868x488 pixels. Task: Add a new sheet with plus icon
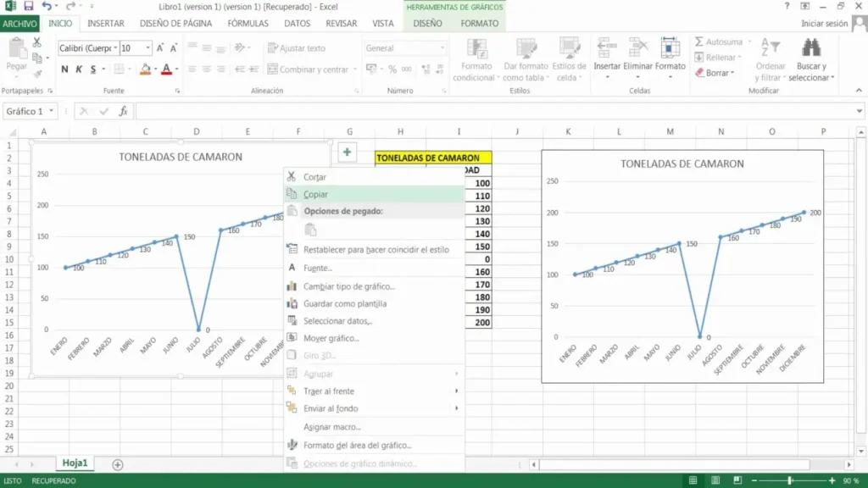click(x=118, y=464)
